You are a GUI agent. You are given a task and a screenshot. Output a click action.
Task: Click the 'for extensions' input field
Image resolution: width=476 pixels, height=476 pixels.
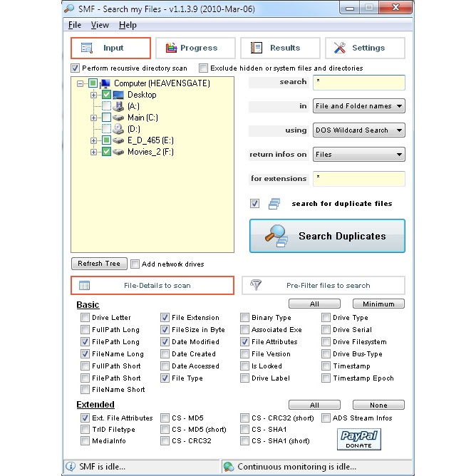point(359,179)
